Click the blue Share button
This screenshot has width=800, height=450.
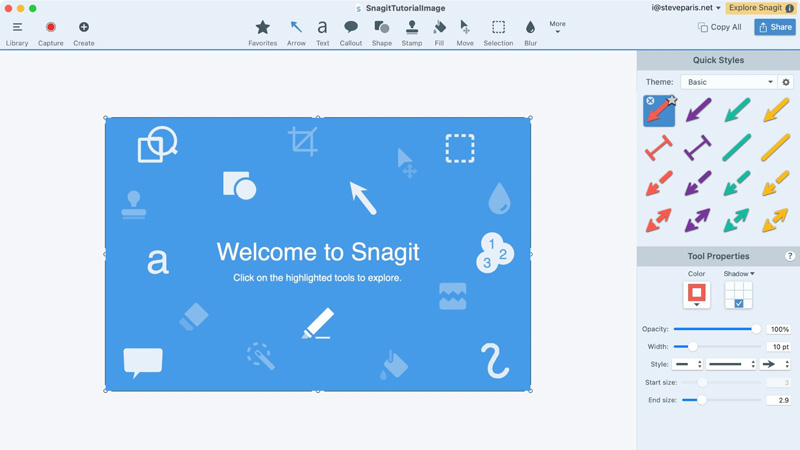(774, 27)
